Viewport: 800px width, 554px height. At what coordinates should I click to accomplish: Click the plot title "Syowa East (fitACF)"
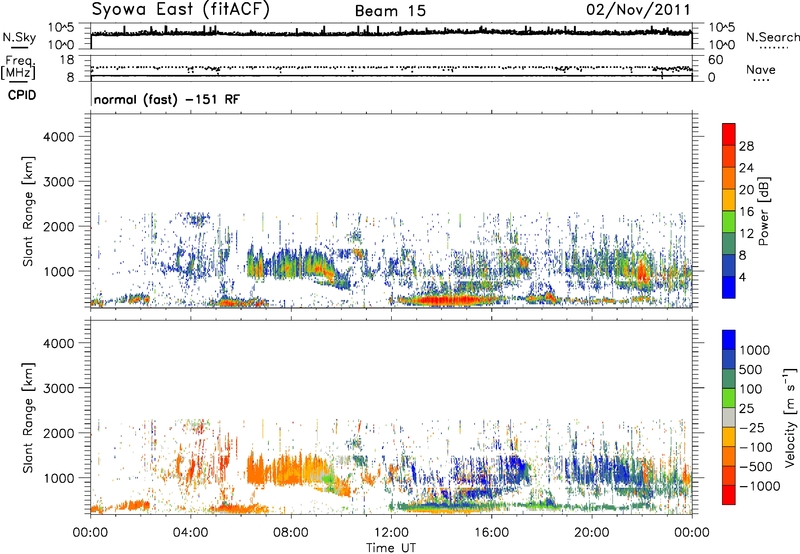point(181,9)
